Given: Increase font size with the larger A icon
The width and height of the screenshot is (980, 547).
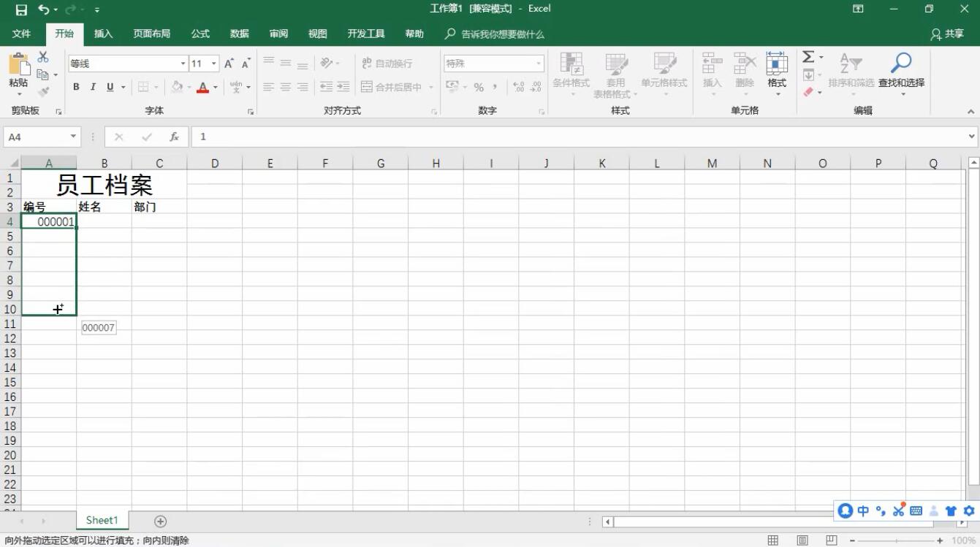Looking at the screenshot, I should 229,64.
